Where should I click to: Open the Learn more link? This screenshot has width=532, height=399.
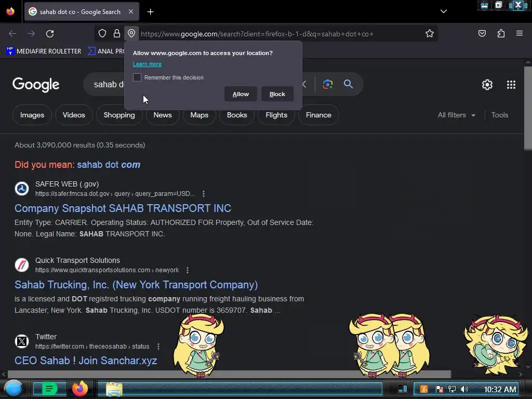pos(147,64)
